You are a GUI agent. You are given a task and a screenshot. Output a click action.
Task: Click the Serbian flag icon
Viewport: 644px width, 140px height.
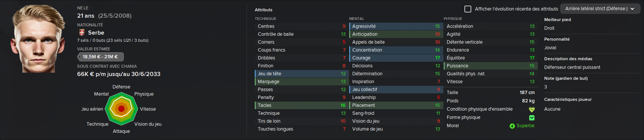82,33
